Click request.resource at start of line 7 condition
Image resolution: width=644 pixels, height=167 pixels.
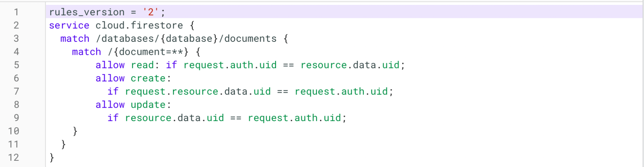tap(172, 92)
